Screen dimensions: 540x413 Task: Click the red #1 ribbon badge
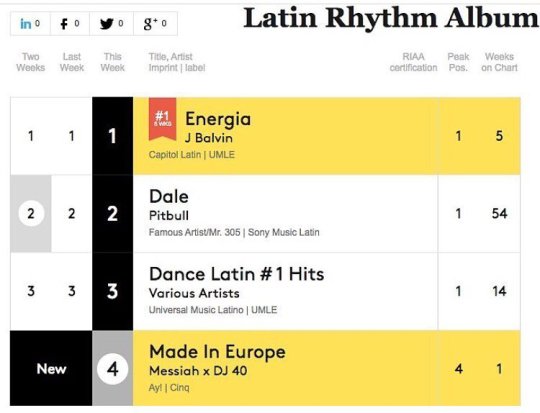[162, 118]
